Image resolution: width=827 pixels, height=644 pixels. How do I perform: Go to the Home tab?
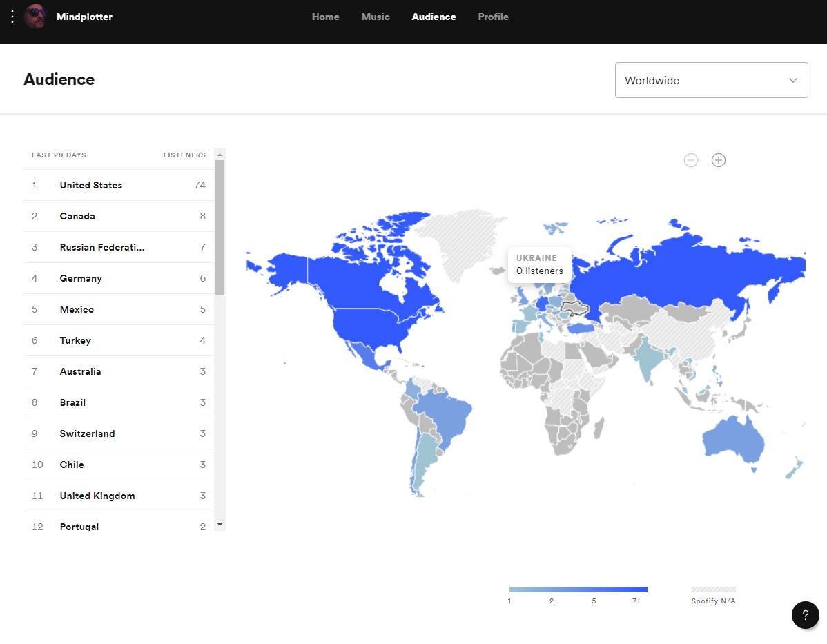pyautogui.click(x=325, y=17)
